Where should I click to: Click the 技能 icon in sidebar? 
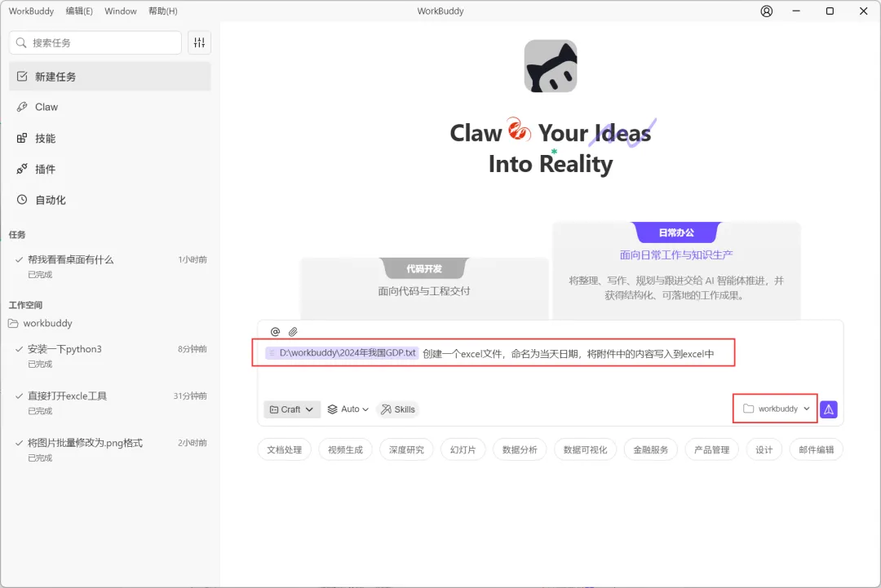coord(22,138)
